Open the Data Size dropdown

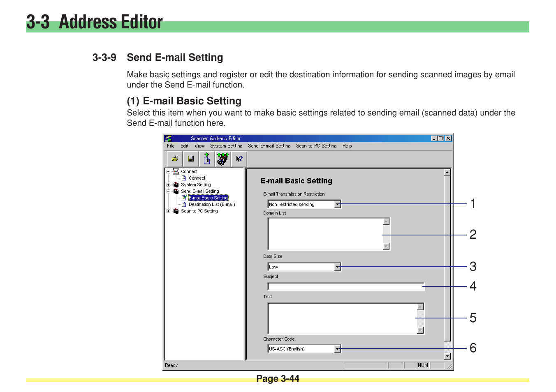(x=338, y=267)
